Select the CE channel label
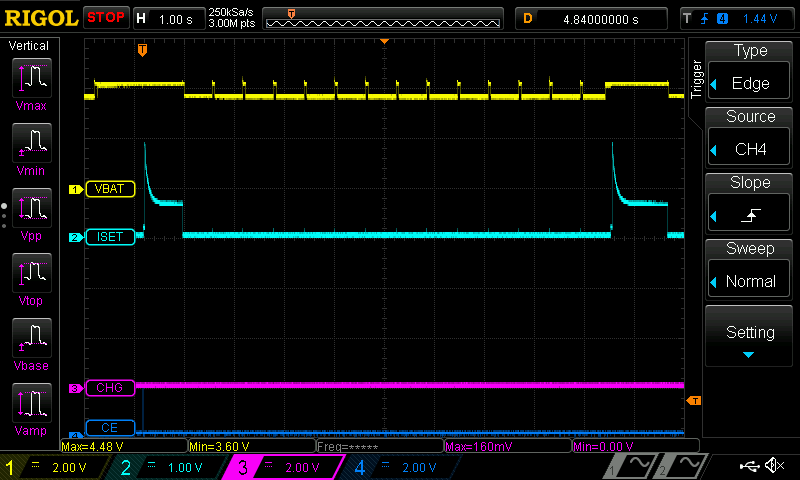Viewport: 800px width, 480px height. tap(110, 427)
